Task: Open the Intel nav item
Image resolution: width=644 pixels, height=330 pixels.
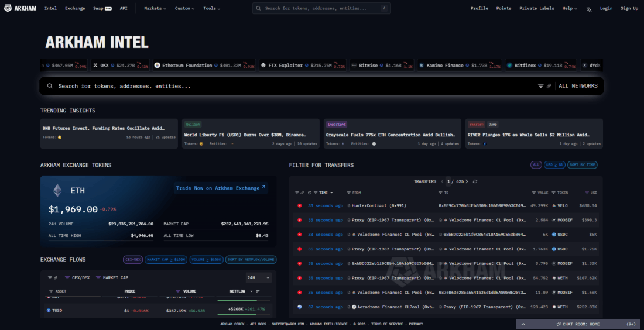Action: tap(50, 8)
